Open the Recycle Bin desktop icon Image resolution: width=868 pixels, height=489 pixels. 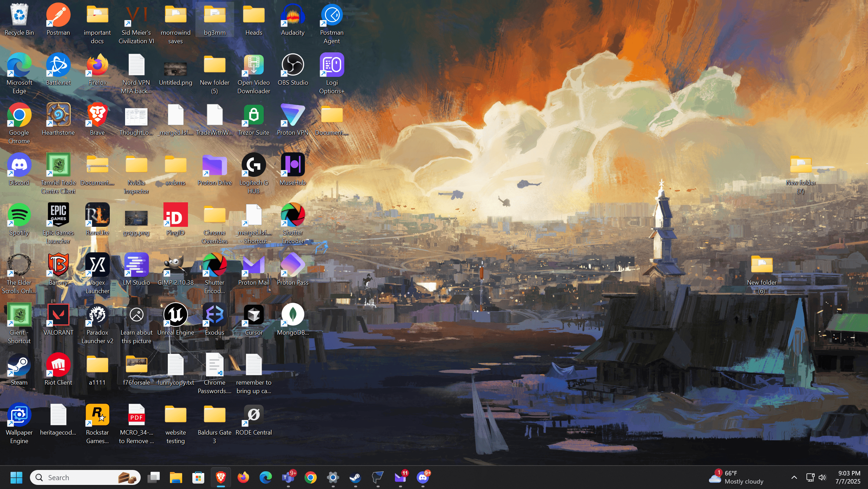[x=19, y=20]
